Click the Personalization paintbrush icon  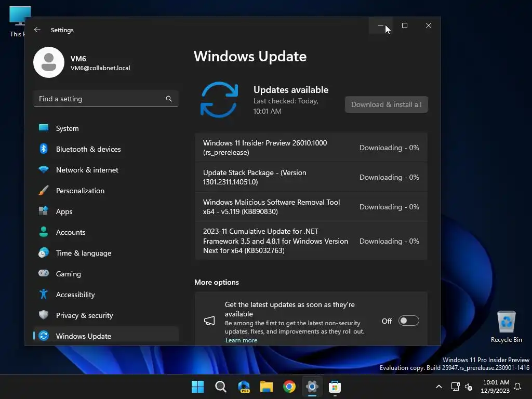tap(44, 190)
